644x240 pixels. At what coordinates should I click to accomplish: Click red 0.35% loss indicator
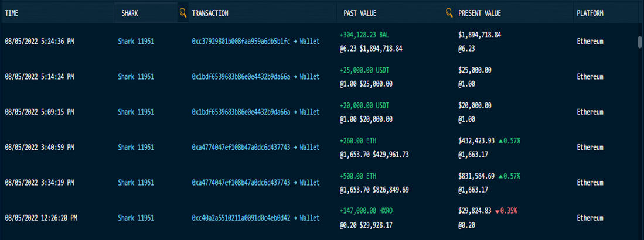(x=506, y=211)
